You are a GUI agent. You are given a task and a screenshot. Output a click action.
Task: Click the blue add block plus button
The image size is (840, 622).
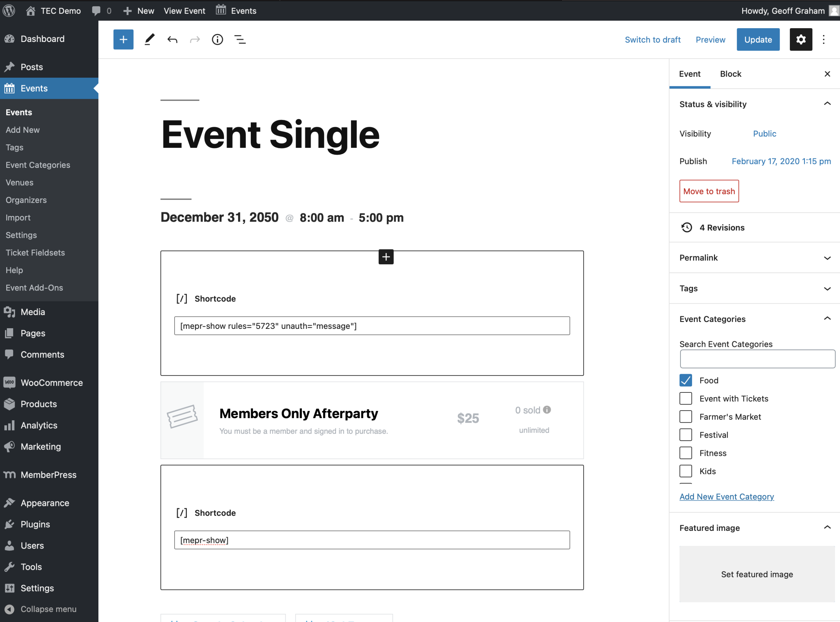point(123,40)
